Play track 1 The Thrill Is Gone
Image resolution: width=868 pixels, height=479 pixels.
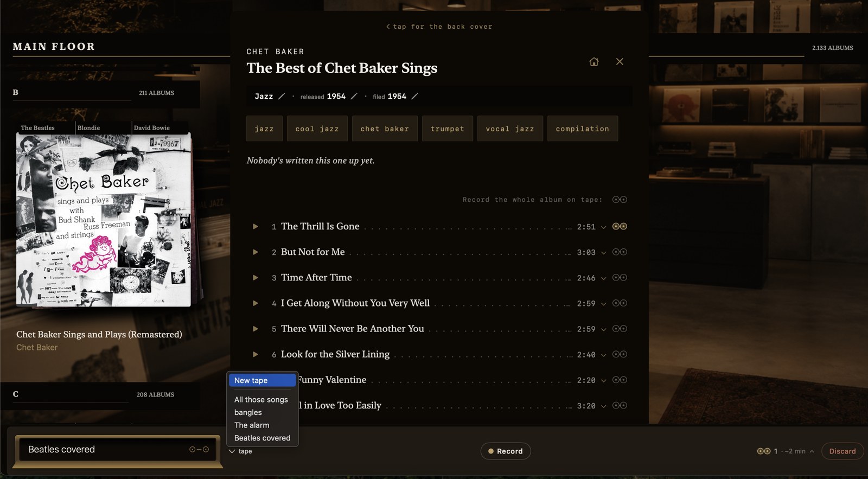coord(256,227)
